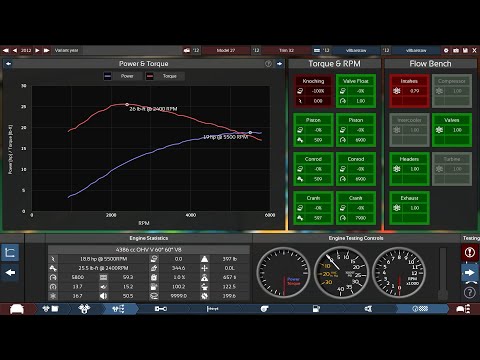Jump to the latest year with fast-forward button
Image resolution: width=480 pixels, height=360 pixels.
pos(46,50)
